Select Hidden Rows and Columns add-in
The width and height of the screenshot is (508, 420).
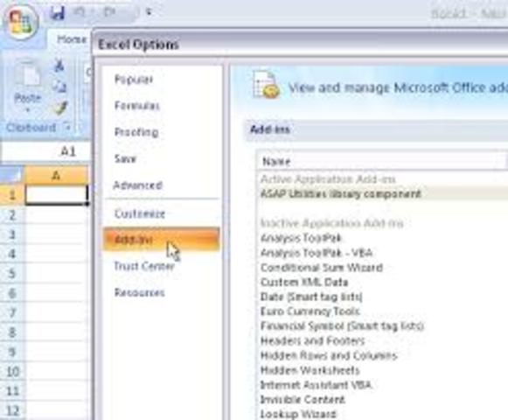[329, 355]
